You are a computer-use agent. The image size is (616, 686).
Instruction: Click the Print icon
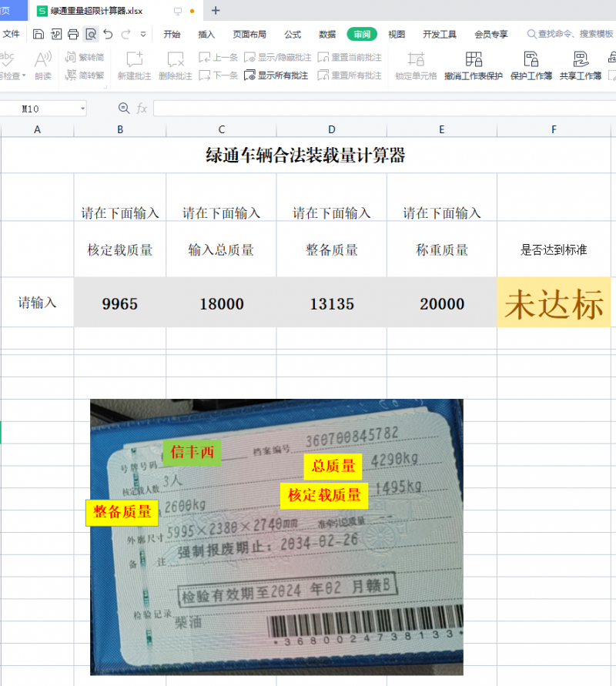point(73,34)
